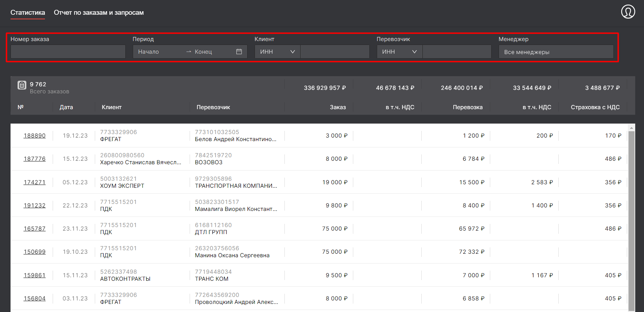The width and height of the screenshot is (644, 312).
Task: Select carrier Белов Андрей Константино... cell
Action: pos(236,139)
